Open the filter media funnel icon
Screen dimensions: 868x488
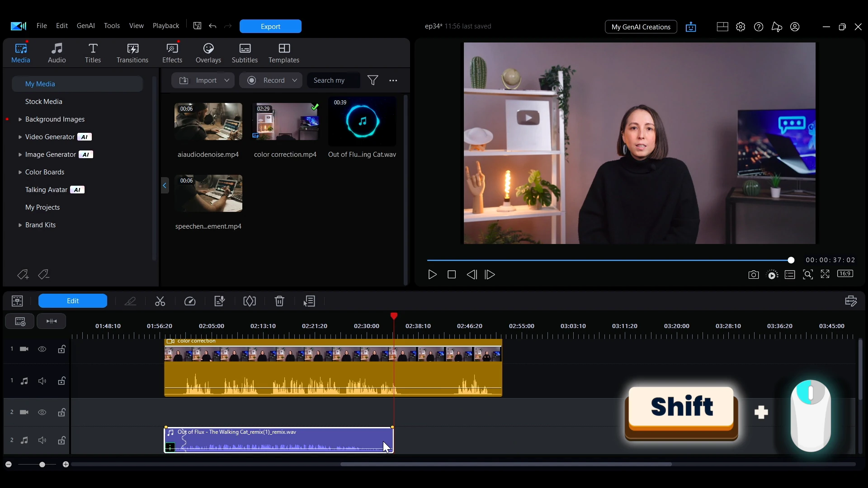pos(373,80)
